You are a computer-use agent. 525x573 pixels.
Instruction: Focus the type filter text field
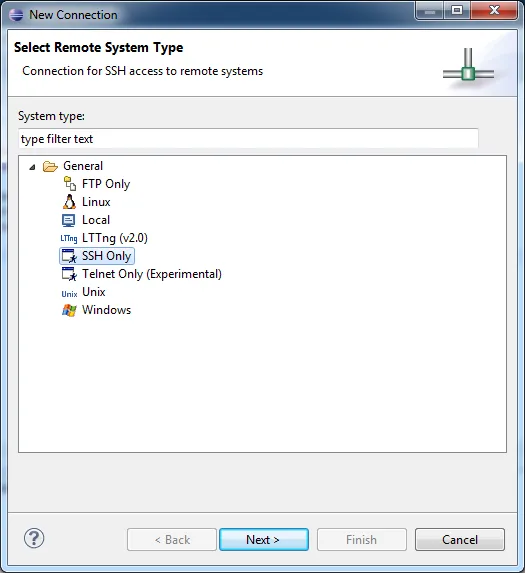pyautogui.click(x=248, y=138)
